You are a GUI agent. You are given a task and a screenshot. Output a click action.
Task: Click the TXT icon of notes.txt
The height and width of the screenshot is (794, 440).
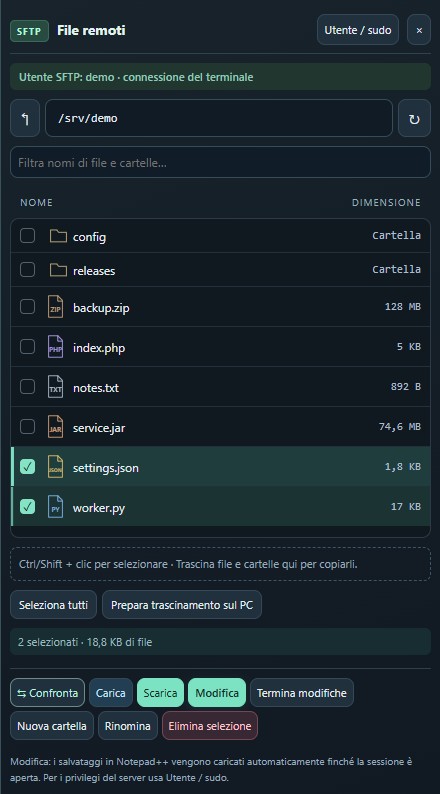point(55,387)
